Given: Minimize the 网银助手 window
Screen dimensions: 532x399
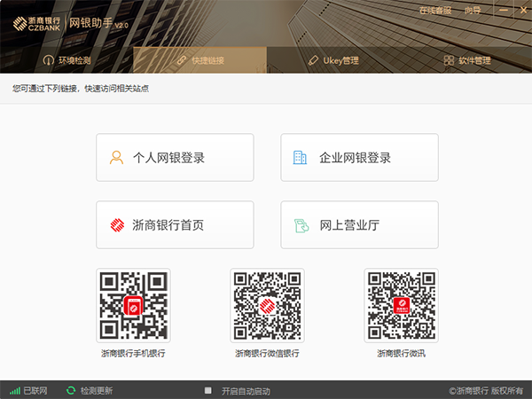Looking at the screenshot, I should click(x=503, y=10).
